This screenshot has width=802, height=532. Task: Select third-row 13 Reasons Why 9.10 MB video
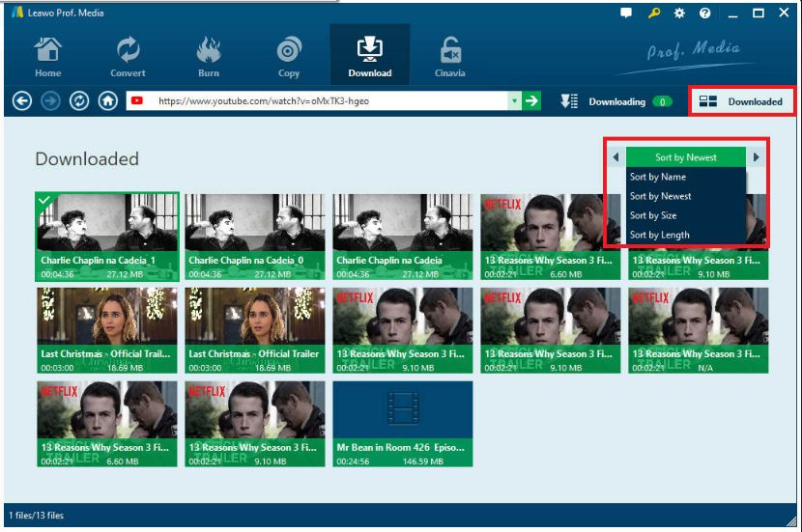tap(255, 424)
